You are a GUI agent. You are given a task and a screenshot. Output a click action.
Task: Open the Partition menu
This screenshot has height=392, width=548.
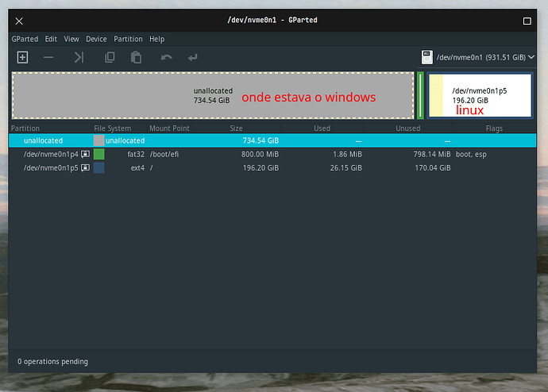(128, 39)
